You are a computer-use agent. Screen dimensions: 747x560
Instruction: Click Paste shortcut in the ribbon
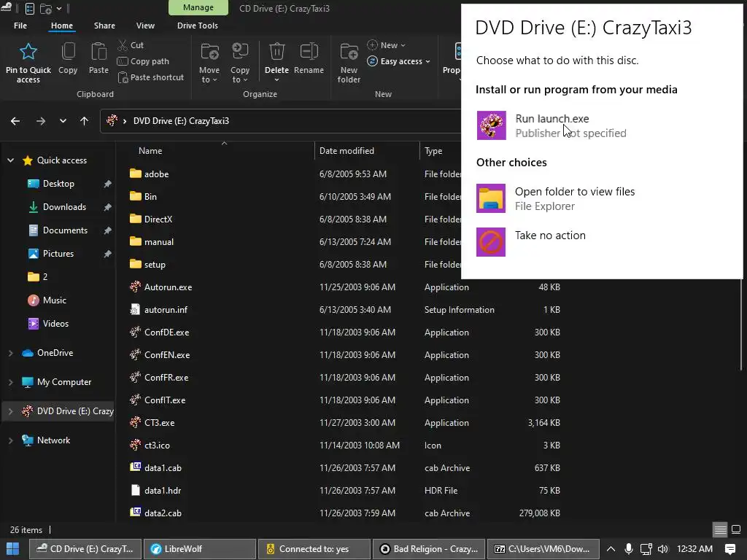click(150, 77)
